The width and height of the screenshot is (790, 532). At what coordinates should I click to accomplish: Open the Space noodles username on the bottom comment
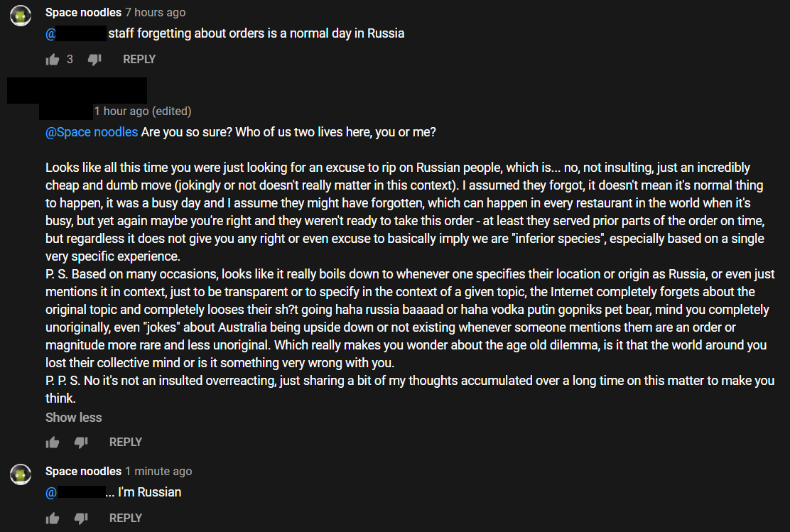[x=83, y=472]
